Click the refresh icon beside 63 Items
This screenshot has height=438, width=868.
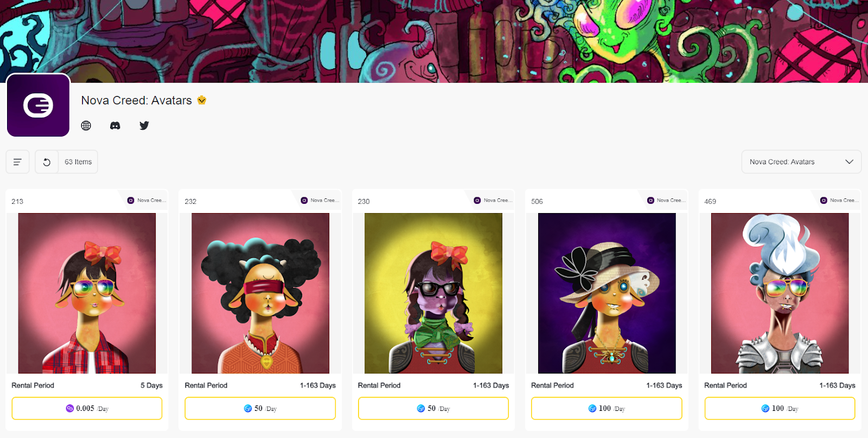[47, 162]
